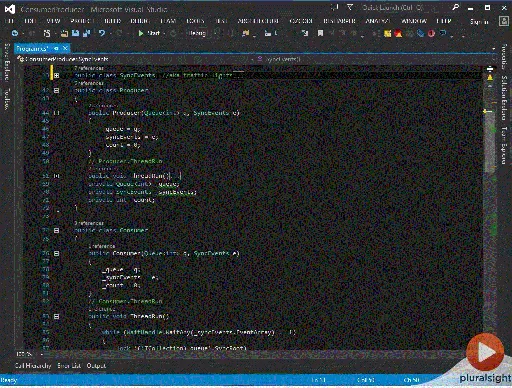Click the Save floppy disk icon

[x=76, y=33]
